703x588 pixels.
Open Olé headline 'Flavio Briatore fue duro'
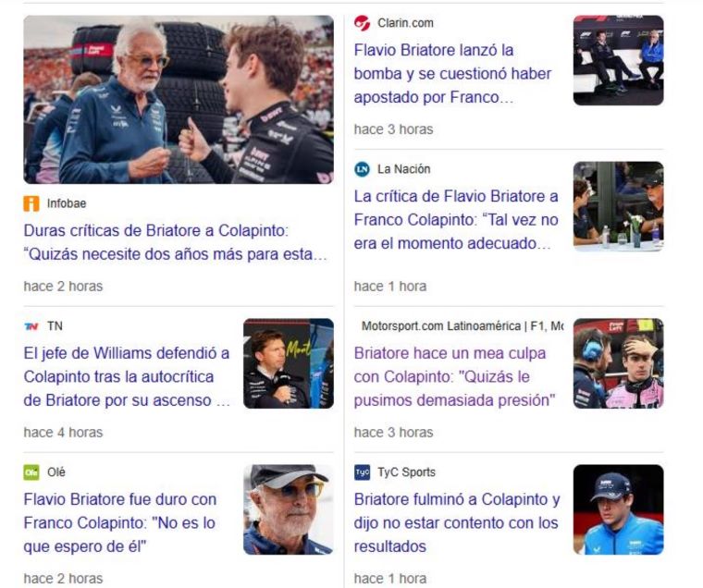(x=120, y=522)
